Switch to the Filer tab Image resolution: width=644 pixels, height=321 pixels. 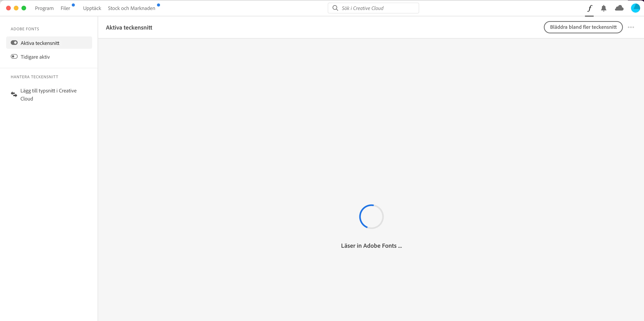coord(65,8)
